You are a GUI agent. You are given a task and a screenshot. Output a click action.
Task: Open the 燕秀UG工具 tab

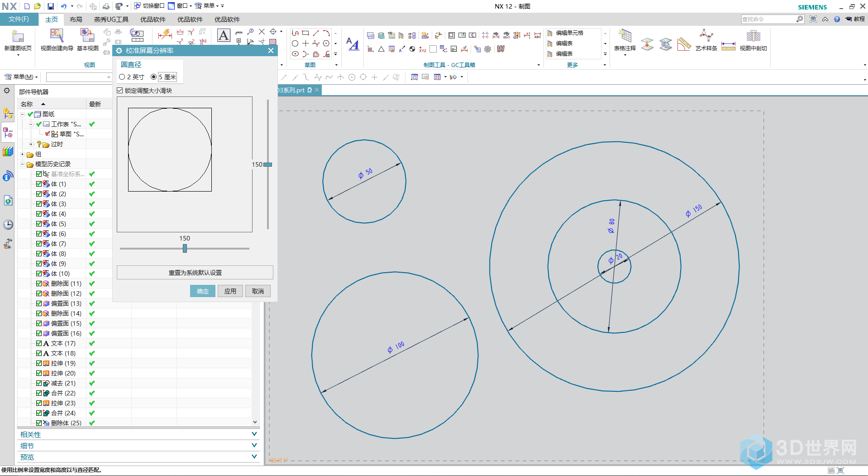tap(111, 19)
